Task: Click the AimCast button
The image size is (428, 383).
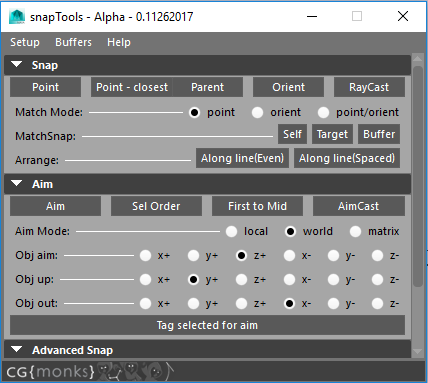Action: tap(359, 206)
